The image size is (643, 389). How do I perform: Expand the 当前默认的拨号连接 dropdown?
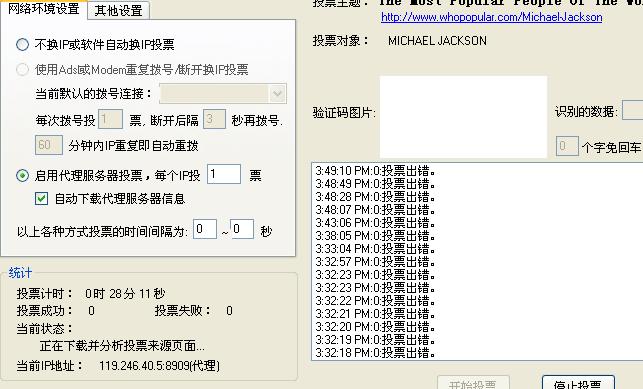(277, 94)
